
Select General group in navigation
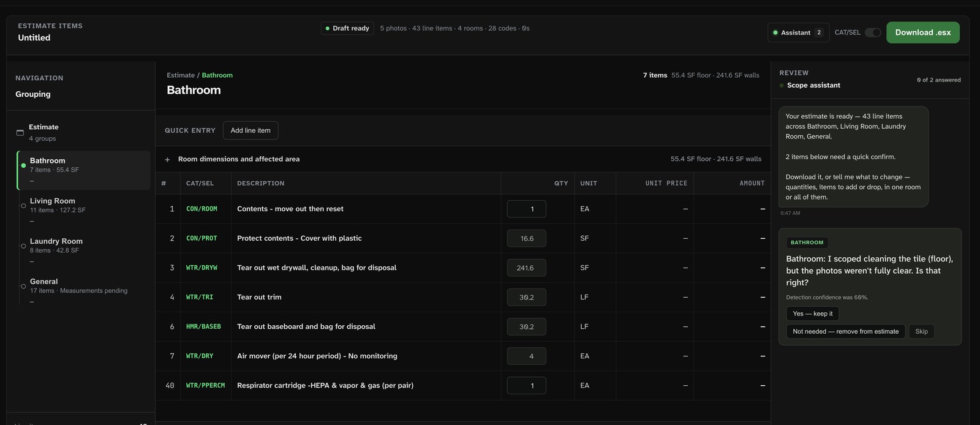point(84,291)
